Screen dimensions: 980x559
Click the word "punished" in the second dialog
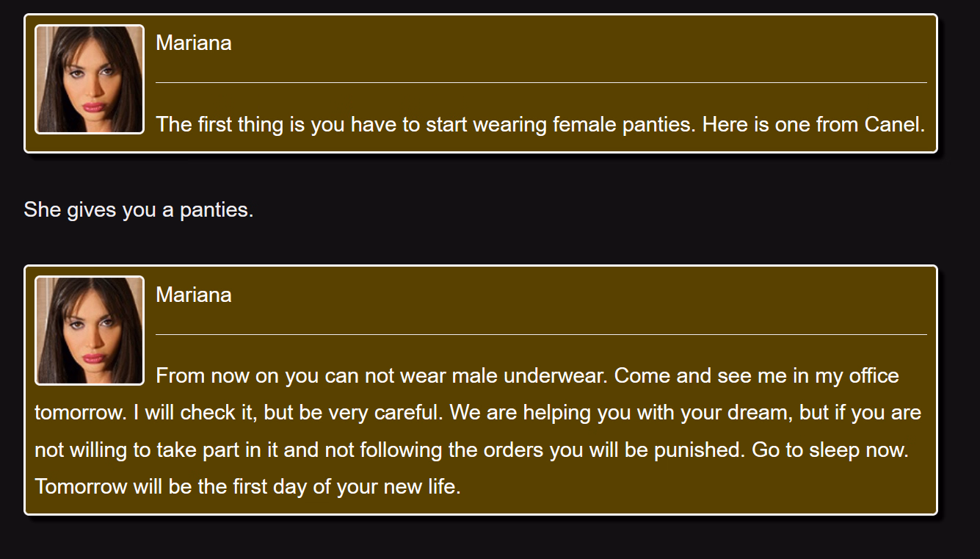click(x=696, y=450)
